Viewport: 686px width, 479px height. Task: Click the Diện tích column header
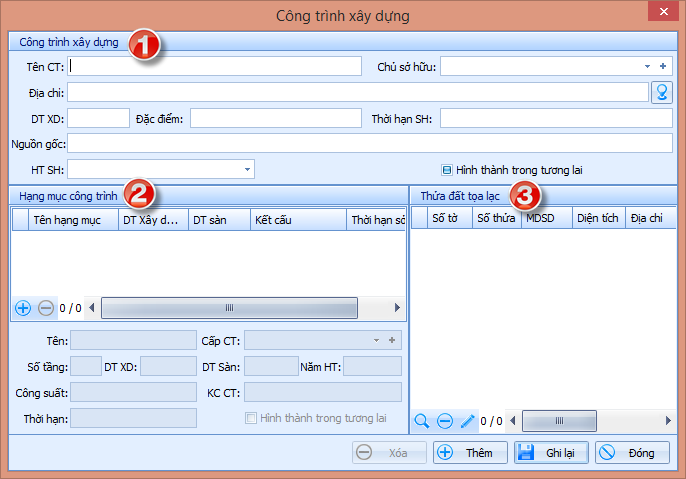pyautogui.click(x=597, y=218)
